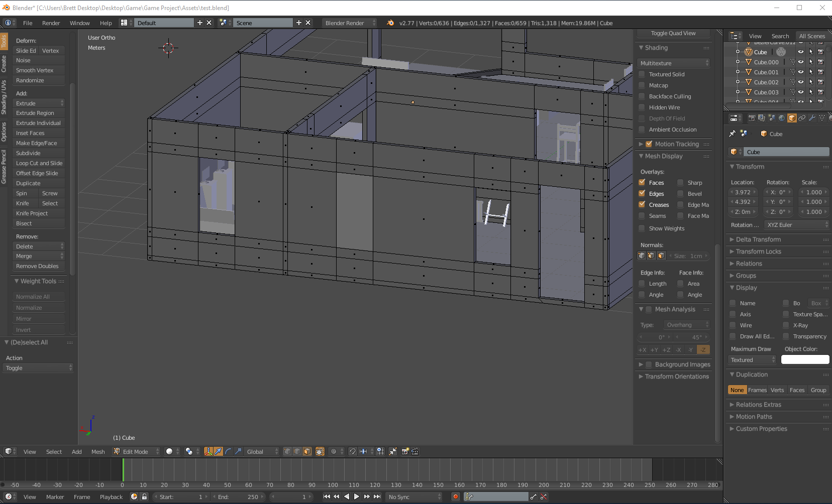The image size is (832, 504).
Task: Switch to face select mode icon
Action: click(307, 451)
